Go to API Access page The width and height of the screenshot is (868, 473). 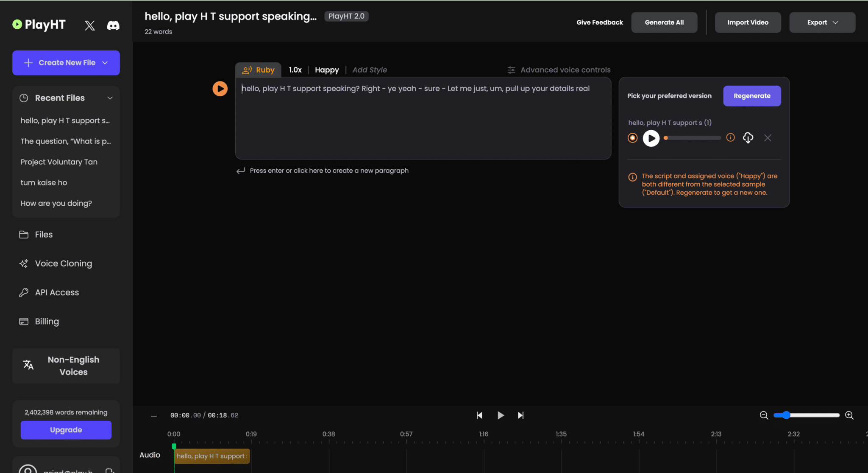[x=57, y=292]
